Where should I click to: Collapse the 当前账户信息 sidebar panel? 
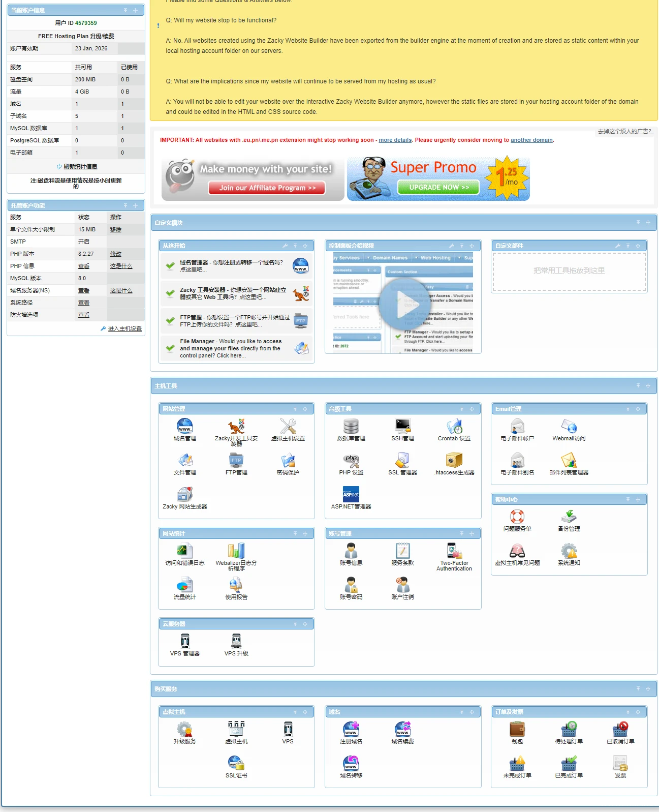point(125,10)
